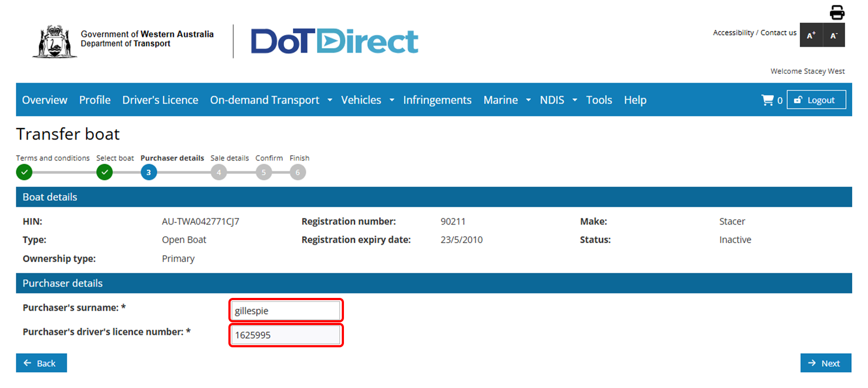
Task: Open the shopping cart icon
Action: click(768, 100)
